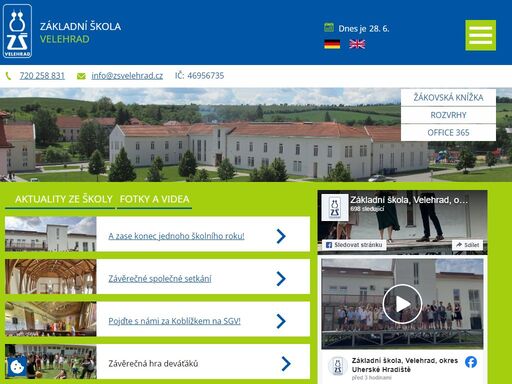Open Základní škola, Velehrad Facebook page title
512x384 pixels.
point(409,200)
